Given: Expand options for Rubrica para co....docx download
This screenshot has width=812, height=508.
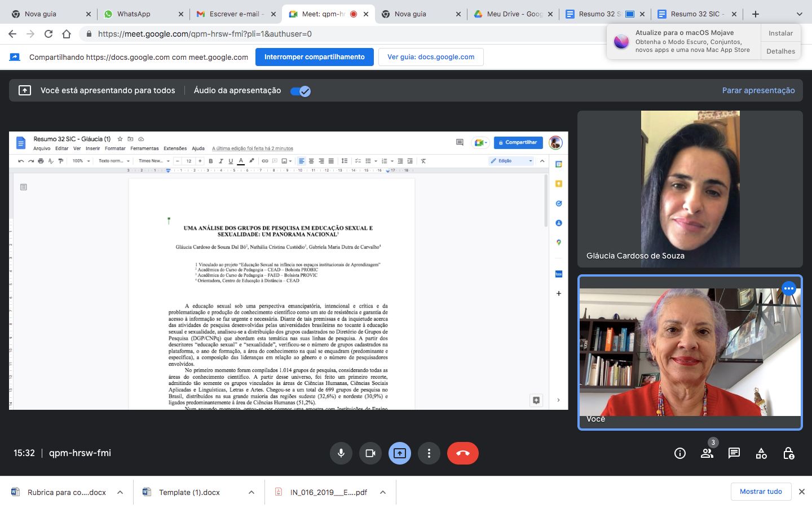Looking at the screenshot, I should pos(120,492).
